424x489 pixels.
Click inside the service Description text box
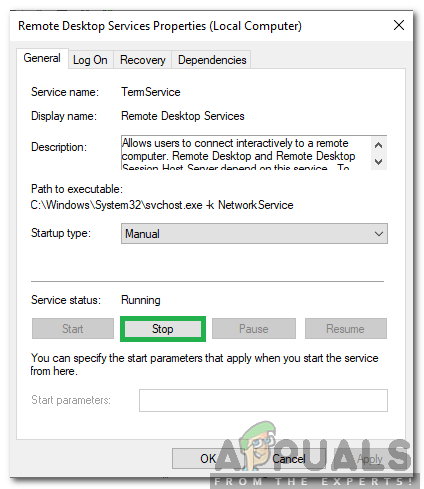(x=246, y=153)
